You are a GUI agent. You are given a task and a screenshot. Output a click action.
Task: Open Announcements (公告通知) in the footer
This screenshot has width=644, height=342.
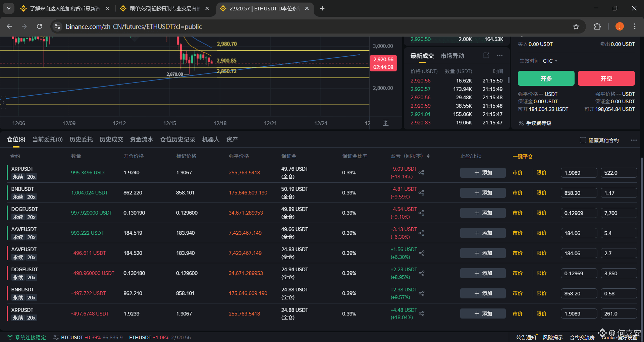[526, 337]
